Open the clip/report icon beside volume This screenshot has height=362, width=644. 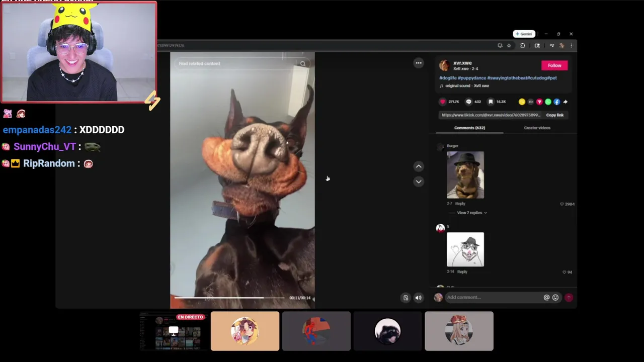point(406,298)
